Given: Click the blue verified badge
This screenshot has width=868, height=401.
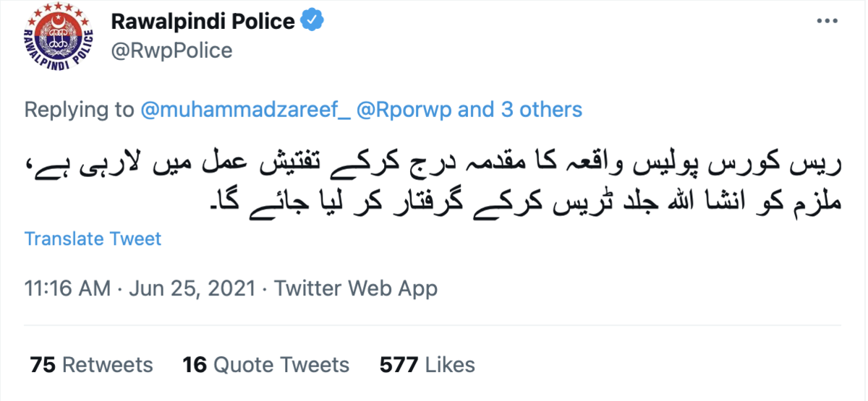Looking at the screenshot, I should click(312, 22).
